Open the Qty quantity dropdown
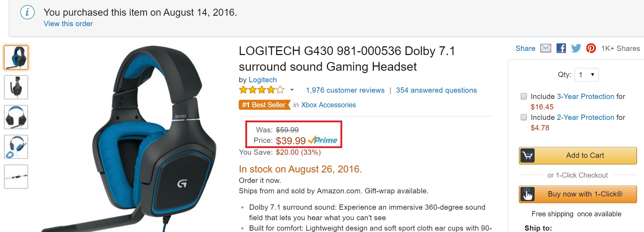This screenshot has width=644, height=232. tap(586, 75)
